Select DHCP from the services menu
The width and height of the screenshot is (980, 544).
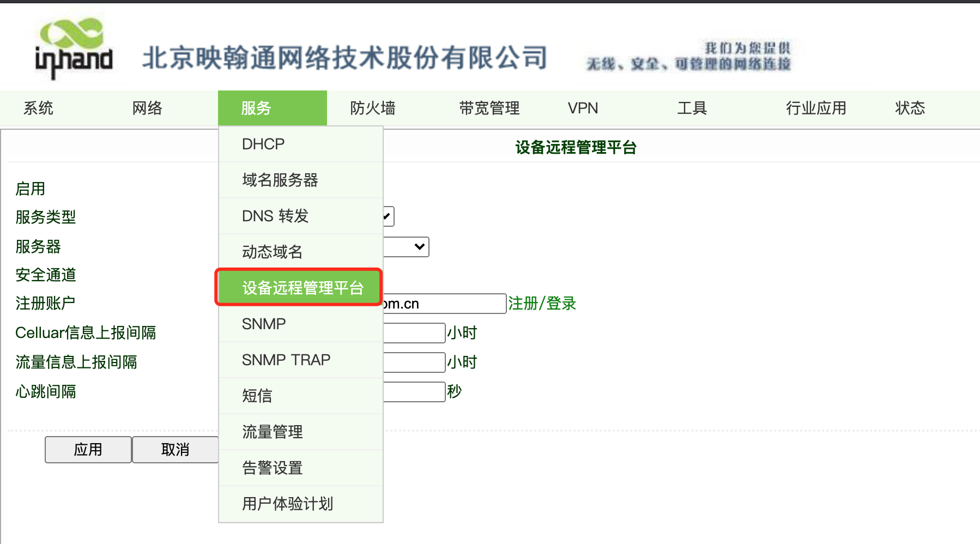pyautogui.click(x=263, y=144)
